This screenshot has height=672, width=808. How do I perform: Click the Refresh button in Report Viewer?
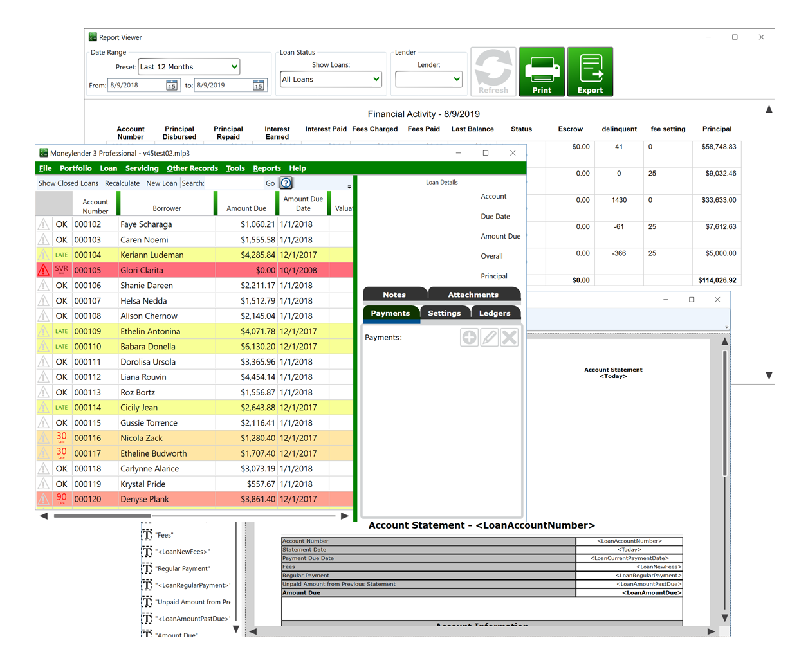point(493,71)
